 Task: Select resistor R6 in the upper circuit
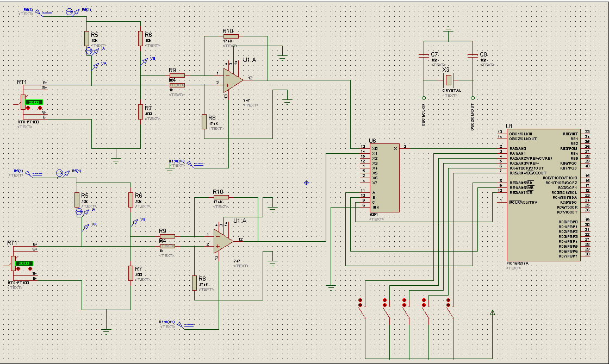coord(140,39)
